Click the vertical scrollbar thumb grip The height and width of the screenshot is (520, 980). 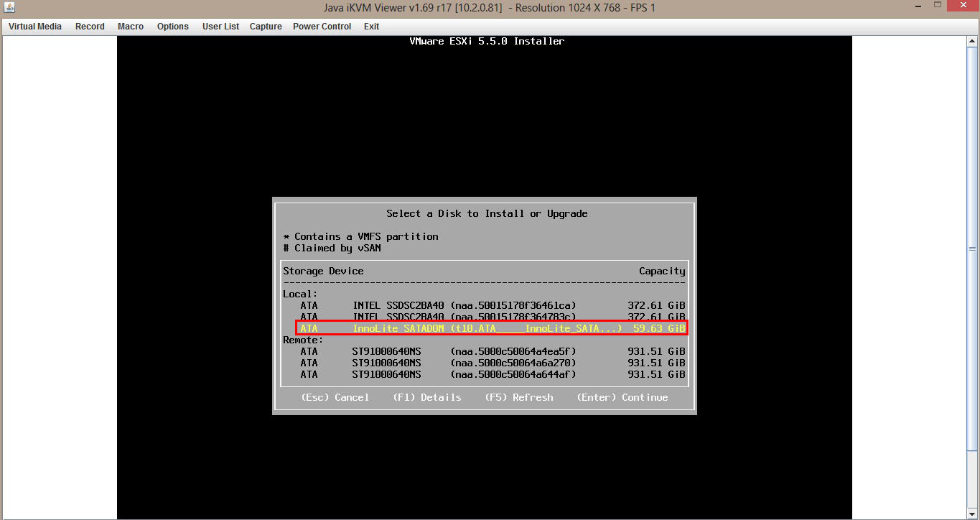(x=973, y=249)
